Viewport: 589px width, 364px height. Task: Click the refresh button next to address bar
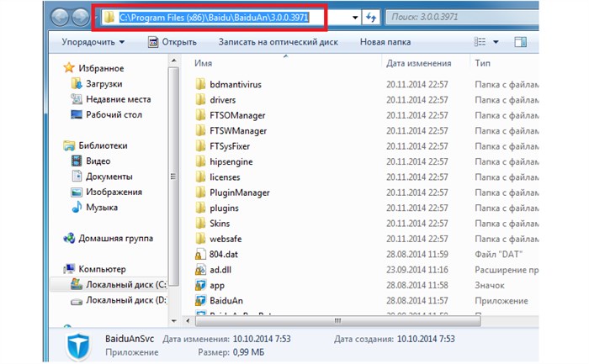[371, 18]
